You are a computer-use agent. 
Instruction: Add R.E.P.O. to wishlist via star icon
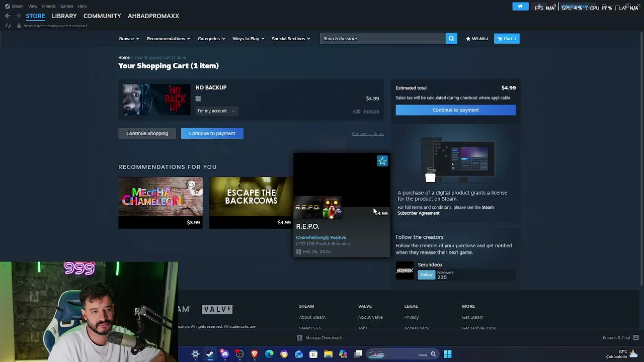pos(382,161)
